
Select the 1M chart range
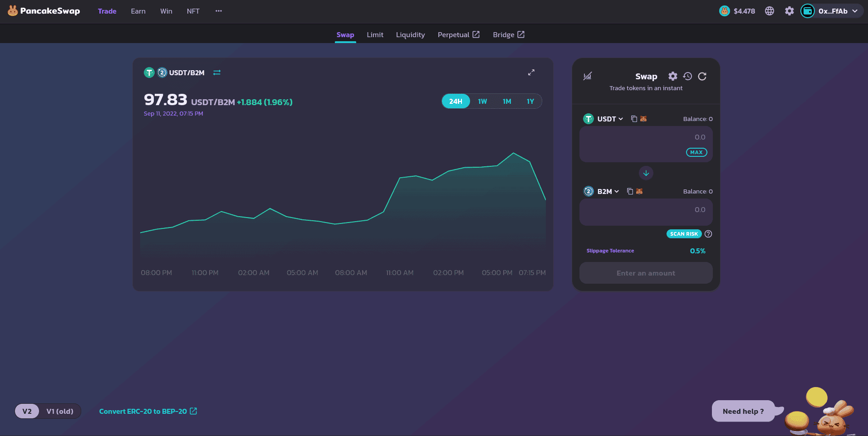(507, 102)
